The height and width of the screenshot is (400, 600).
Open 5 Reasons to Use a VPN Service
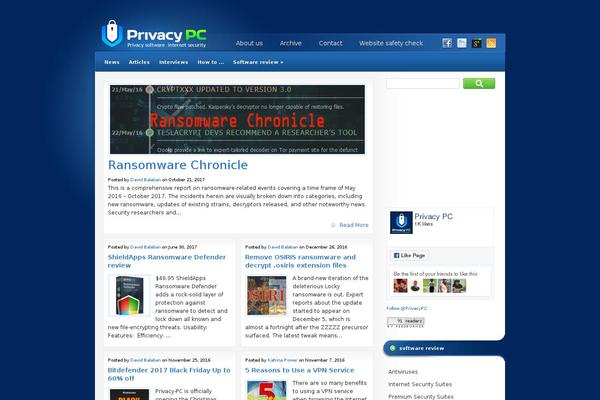(x=300, y=370)
